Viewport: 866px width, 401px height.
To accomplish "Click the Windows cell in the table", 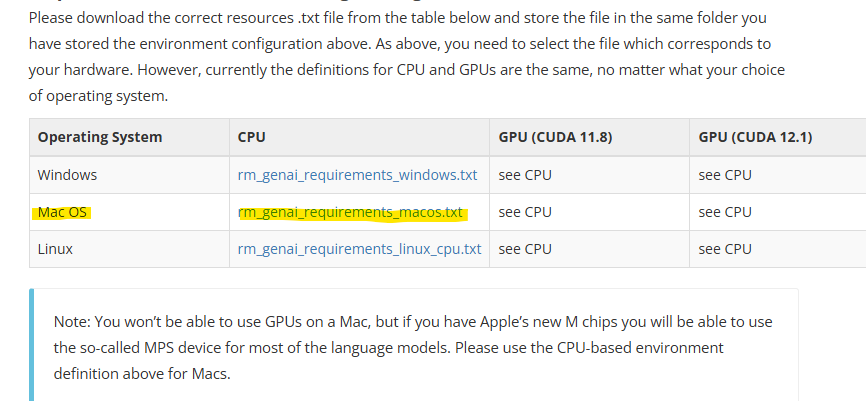I will (x=67, y=175).
